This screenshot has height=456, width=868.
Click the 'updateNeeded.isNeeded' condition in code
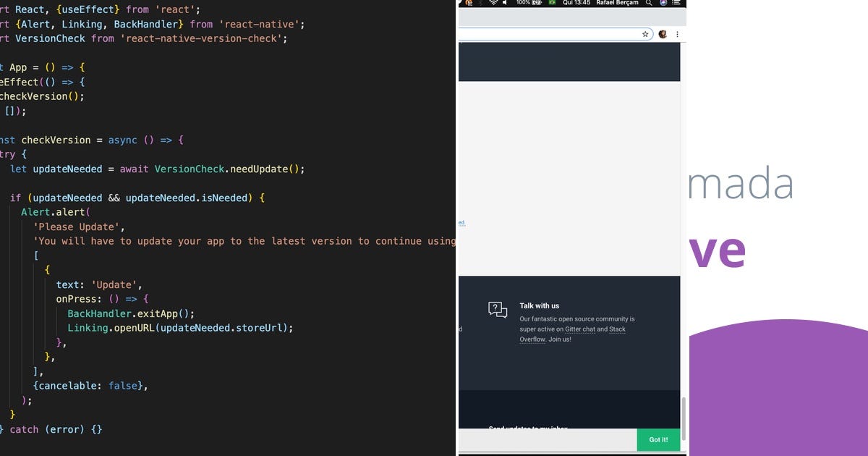pyautogui.click(x=187, y=198)
